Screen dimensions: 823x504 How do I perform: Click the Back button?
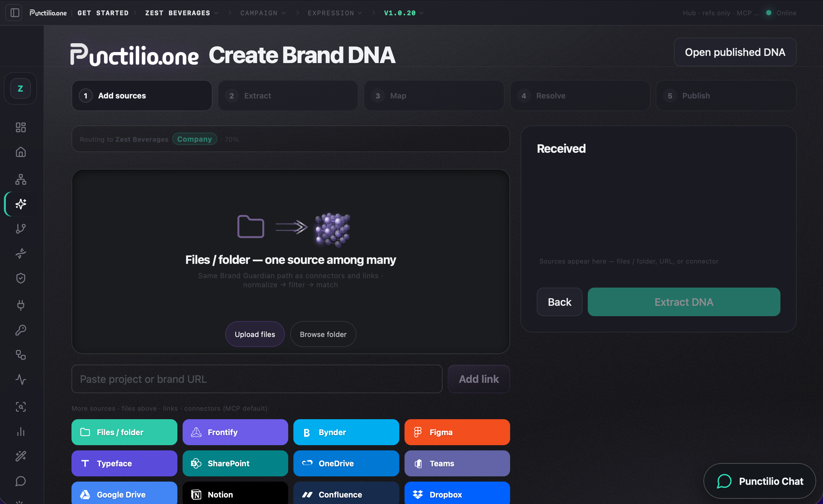click(x=559, y=302)
